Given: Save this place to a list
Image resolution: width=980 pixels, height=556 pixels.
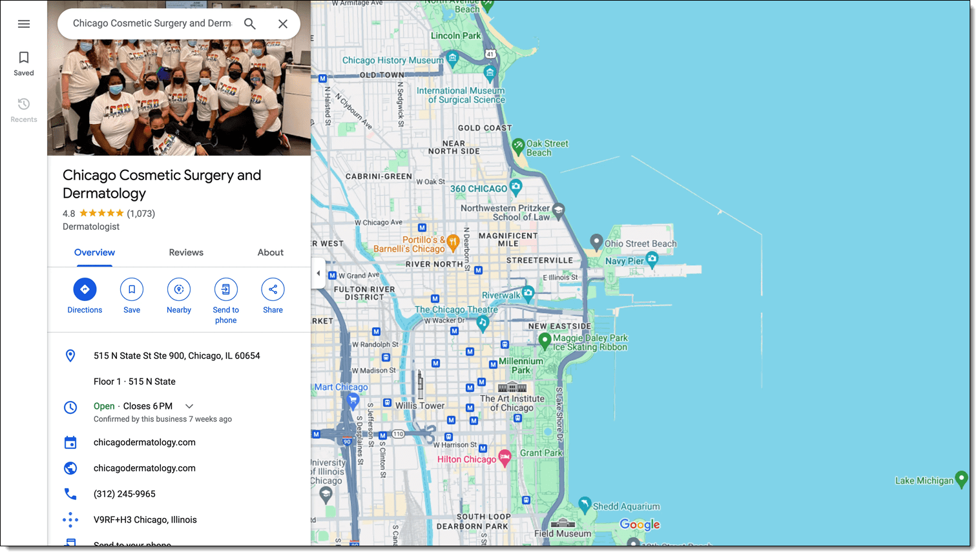Looking at the screenshot, I should click(x=132, y=290).
